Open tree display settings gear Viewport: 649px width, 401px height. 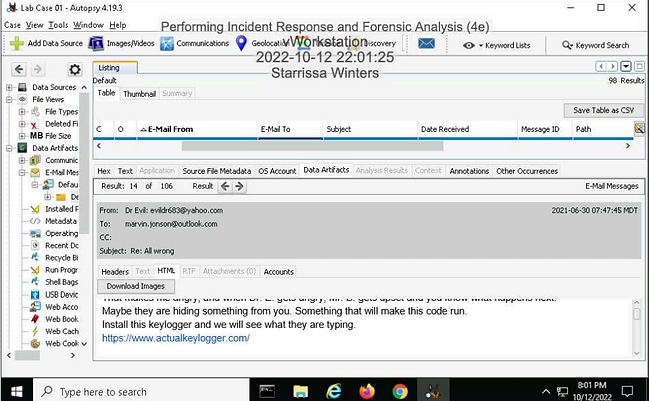[x=75, y=70]
